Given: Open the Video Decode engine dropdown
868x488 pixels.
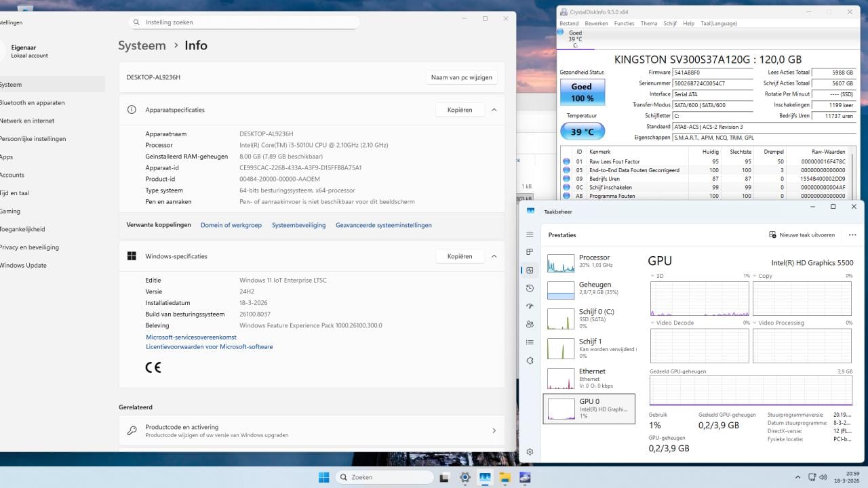Looking at the screenshot, I should click(x=653, y=323).
